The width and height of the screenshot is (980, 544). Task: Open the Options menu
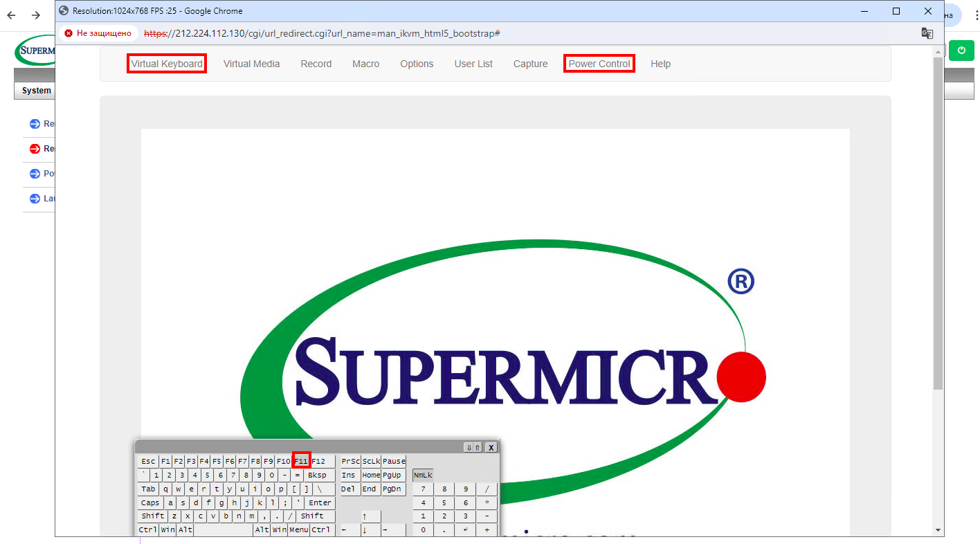(x=417, y=64)
